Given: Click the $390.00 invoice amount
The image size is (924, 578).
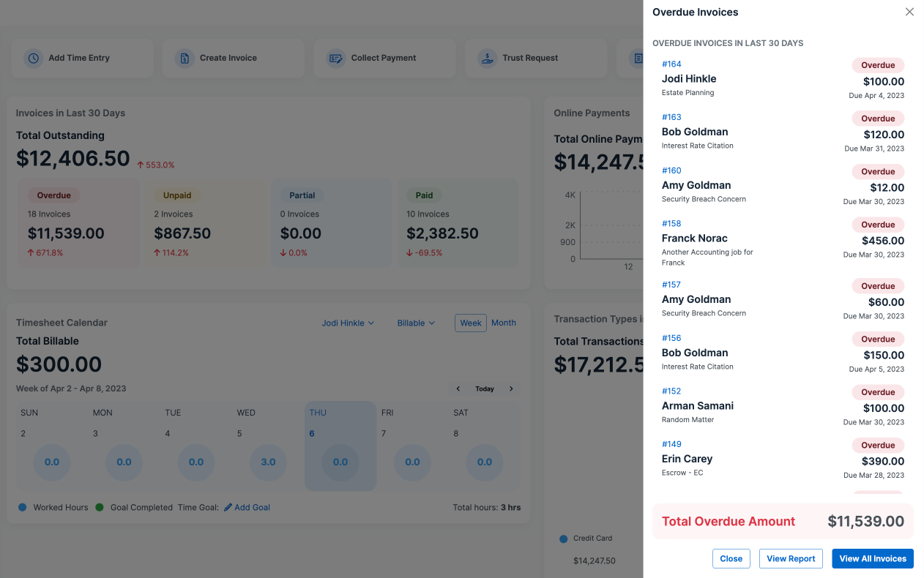Looking at the screenshot, I should [x=884, y=462].
